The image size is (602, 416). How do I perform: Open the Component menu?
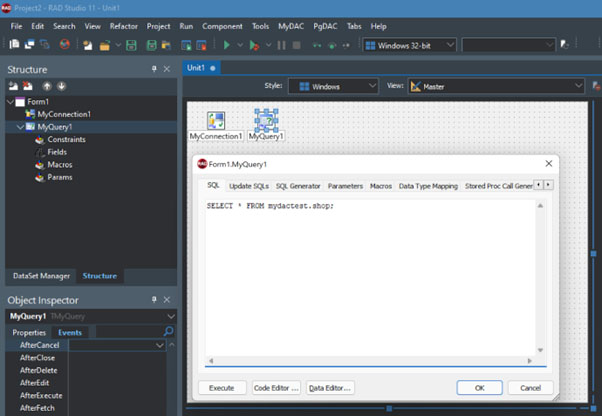pos(222,26)
